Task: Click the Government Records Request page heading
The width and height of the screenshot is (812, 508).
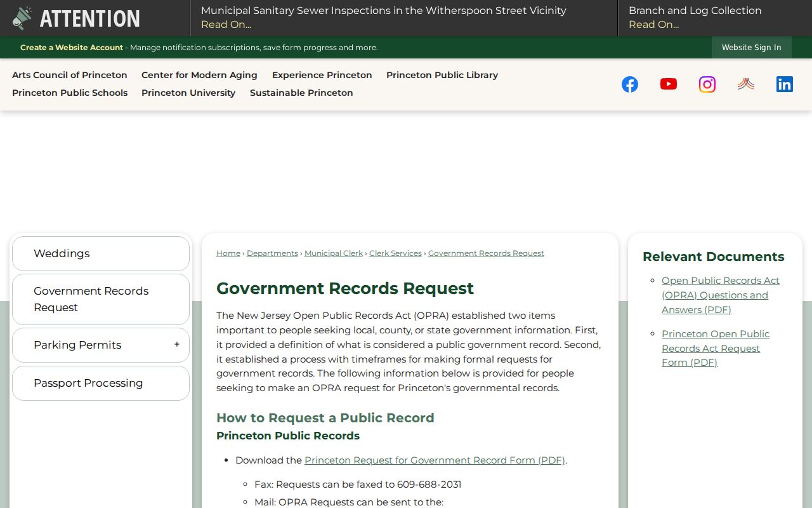Action: pyautogui.click(x=345, y=288)
